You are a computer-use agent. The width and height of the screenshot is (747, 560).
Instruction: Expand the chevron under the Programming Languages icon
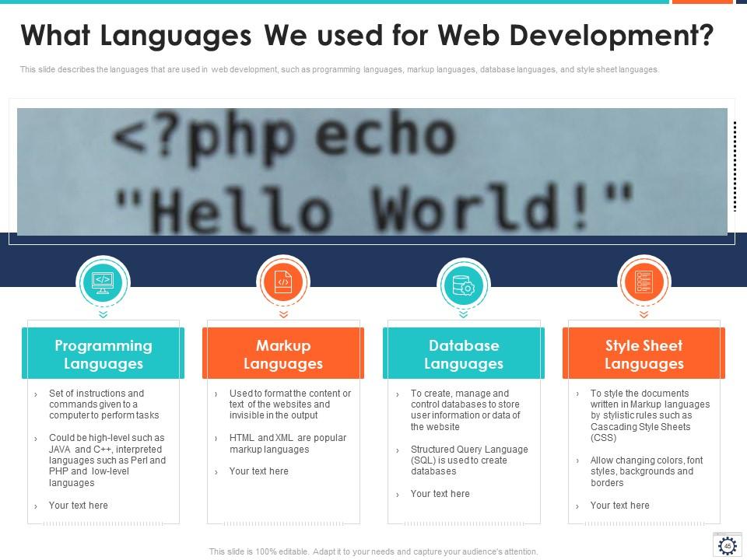pos(102,316)
